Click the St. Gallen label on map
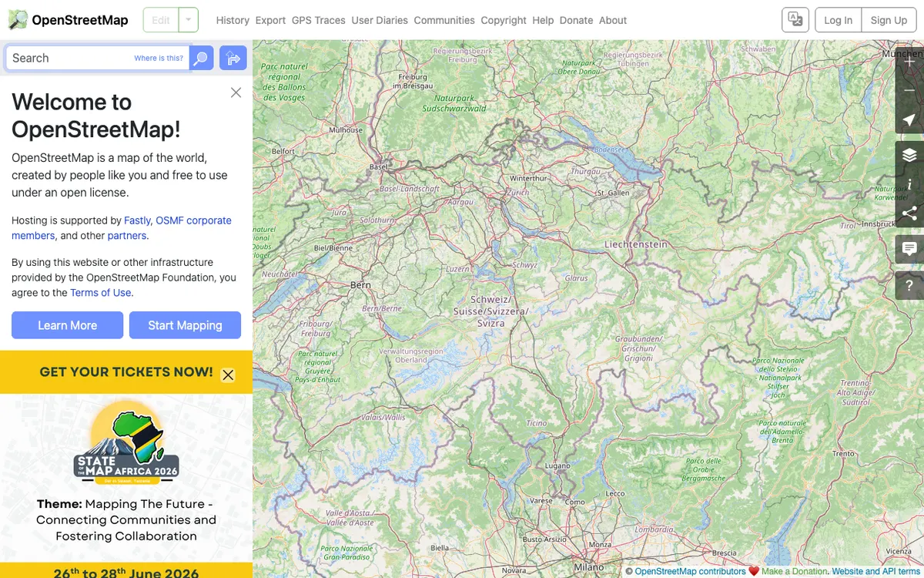 tap(613, 193)
